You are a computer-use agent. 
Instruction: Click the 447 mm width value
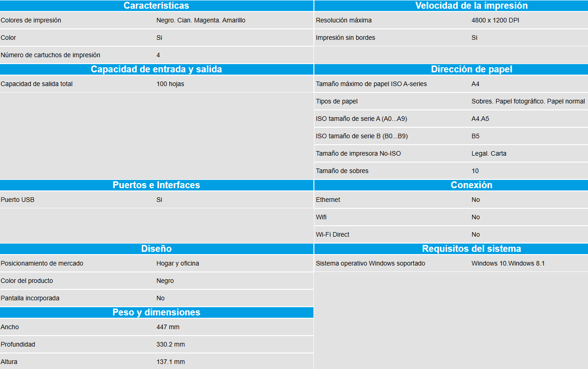(168, 327)
